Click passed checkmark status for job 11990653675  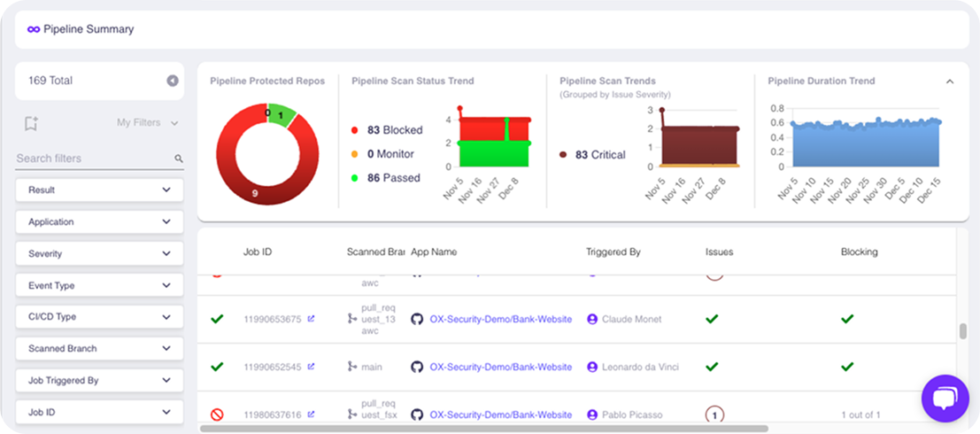217,319
